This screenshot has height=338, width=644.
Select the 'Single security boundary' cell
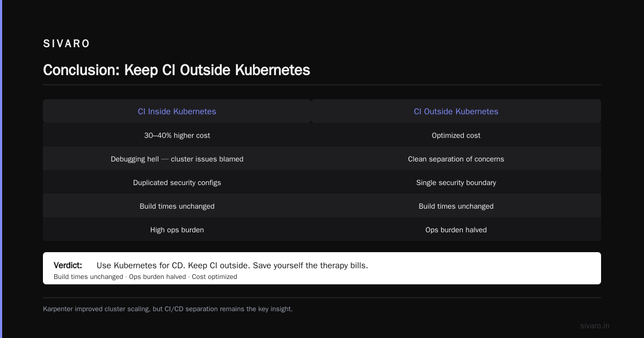(x=456, y=182)
